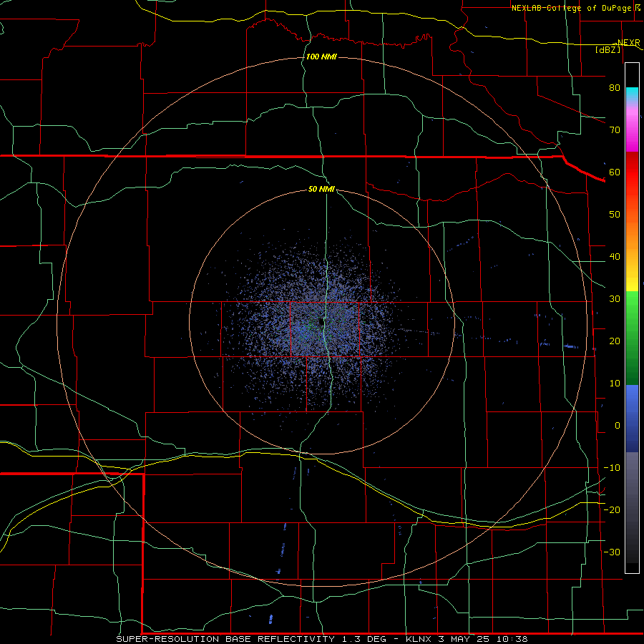The image size is (644, 644).
Task: Click the 10:38 timestamp in the caption
Action: pyautogui.click(x=512, y=639)
